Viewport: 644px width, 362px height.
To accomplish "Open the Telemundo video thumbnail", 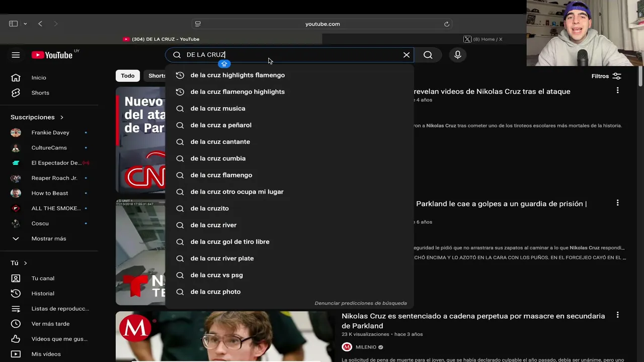I will click(x=140, y=252).
